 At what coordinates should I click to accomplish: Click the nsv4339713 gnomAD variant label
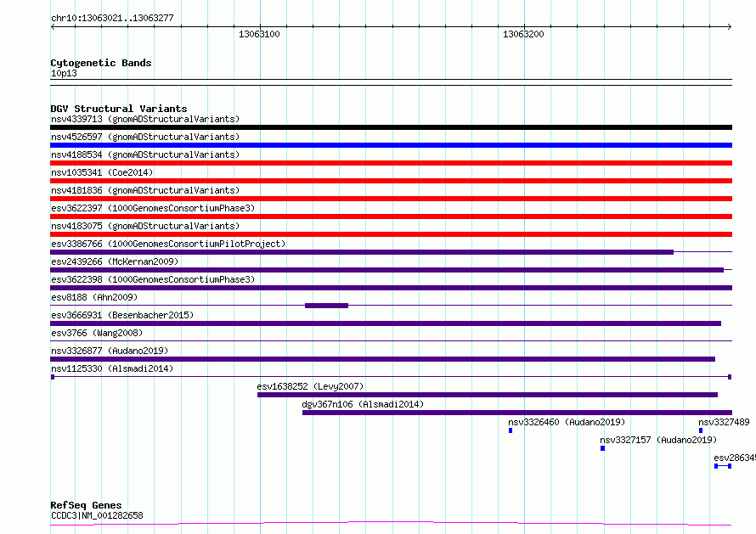coord(145,119)
